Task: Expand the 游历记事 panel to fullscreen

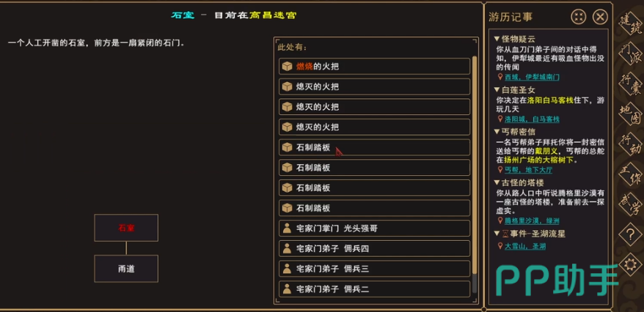Action: [578, 17]
